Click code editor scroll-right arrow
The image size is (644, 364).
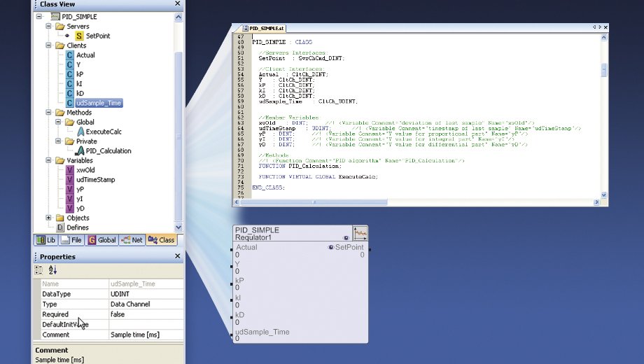click(x=596, y=202)
